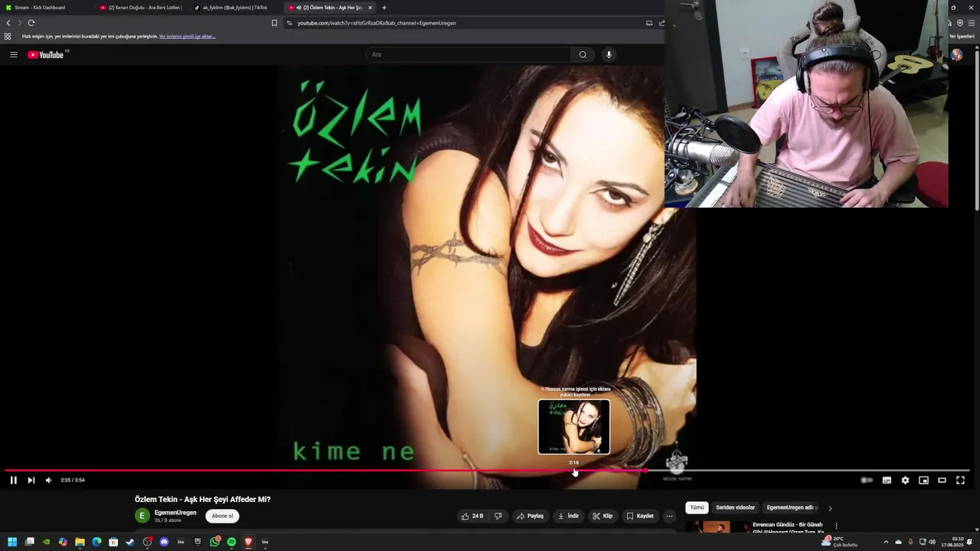Enable miniplayer mode
Image resolution: width=980 pixels, height=551 pixels.
point(923,481)
